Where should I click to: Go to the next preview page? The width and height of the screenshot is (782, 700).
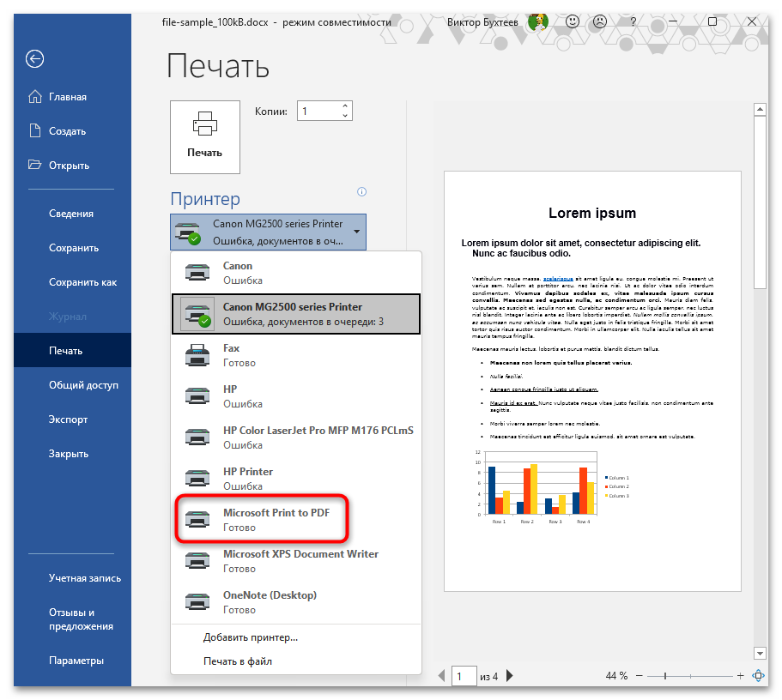(509, 676)
